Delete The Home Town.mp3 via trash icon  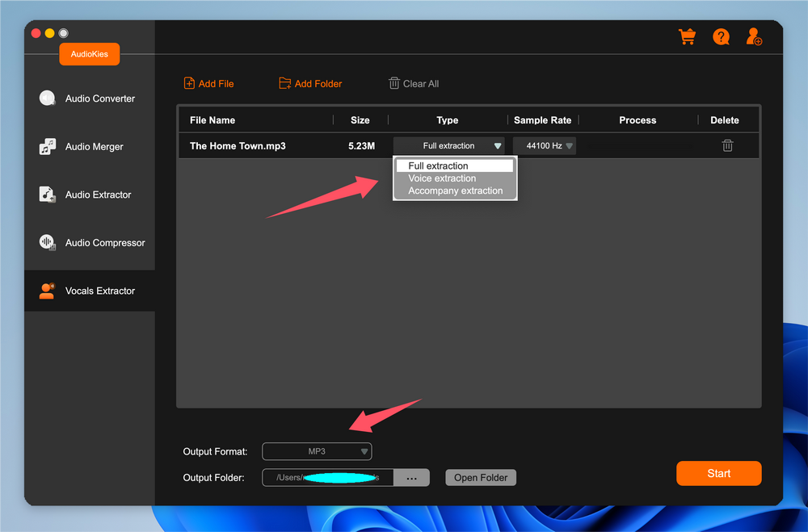point(727,146)
